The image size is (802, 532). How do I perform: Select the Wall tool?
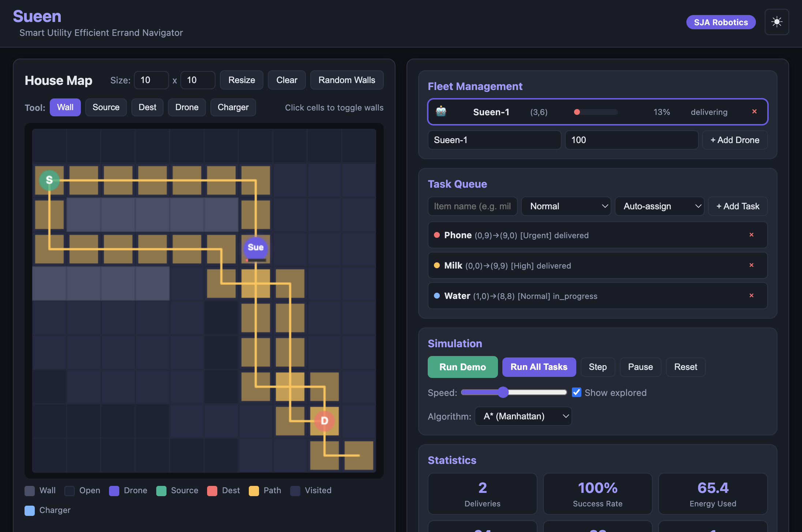click(65, 107)
